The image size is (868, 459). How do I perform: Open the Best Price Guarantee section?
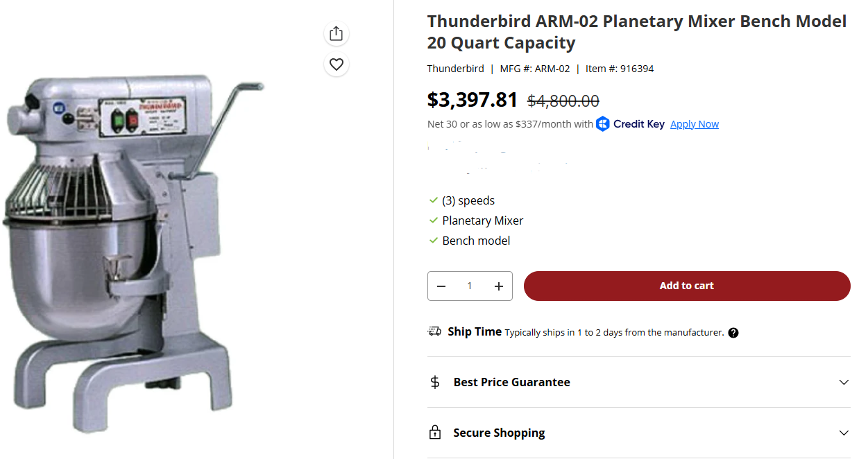[511, 382]
